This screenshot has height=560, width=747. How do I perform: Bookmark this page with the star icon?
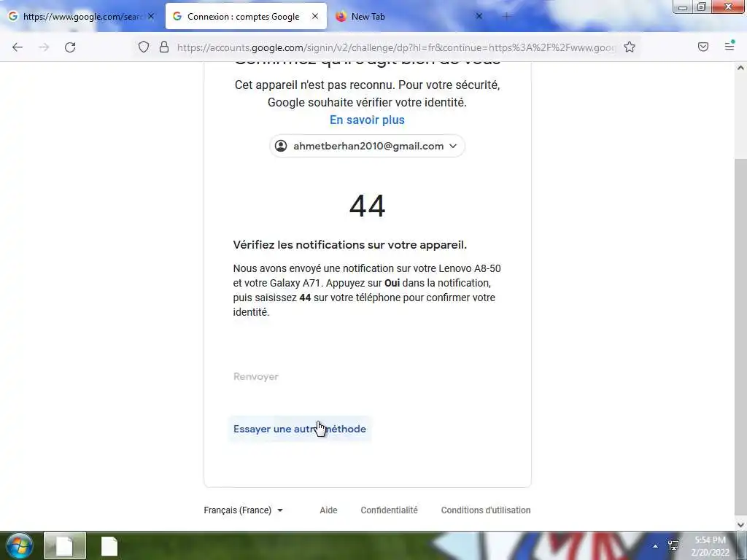630,47
